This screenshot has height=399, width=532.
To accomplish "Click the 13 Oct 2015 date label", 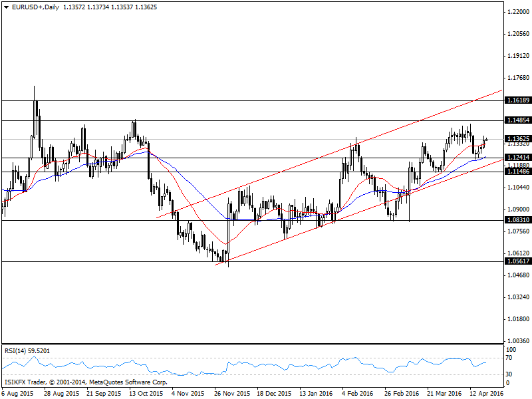I will pos(146,394).
